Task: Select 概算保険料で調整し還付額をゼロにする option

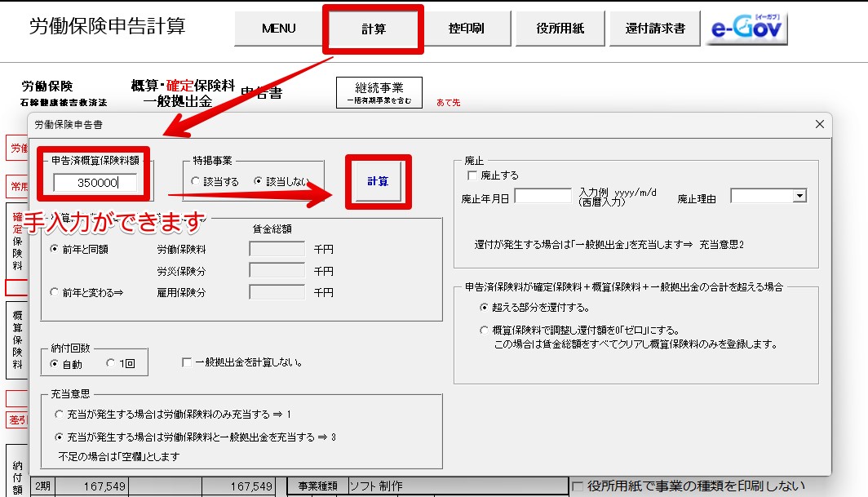Action: [484, 331]
